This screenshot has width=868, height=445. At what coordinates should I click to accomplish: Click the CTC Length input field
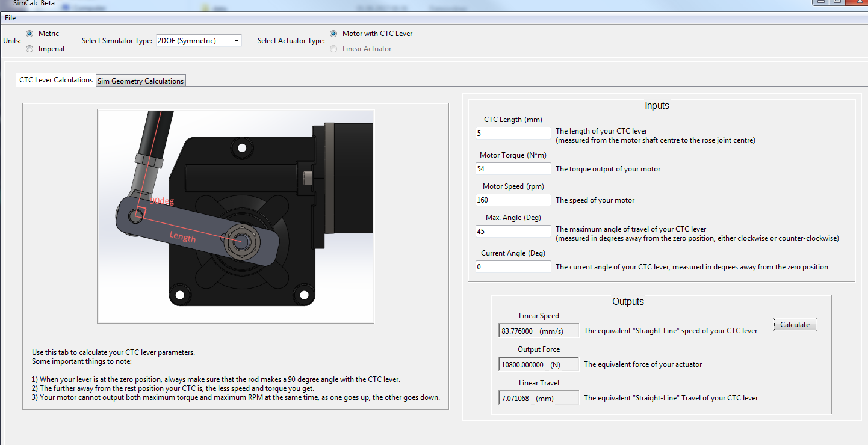point(513,133)
